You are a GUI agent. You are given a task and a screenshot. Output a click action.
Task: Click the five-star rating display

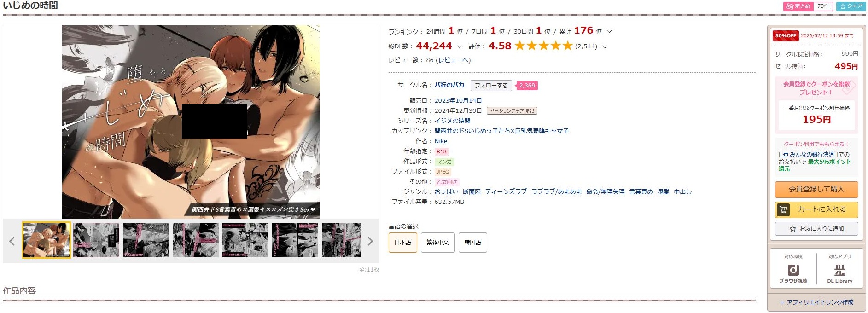[543, 46]
